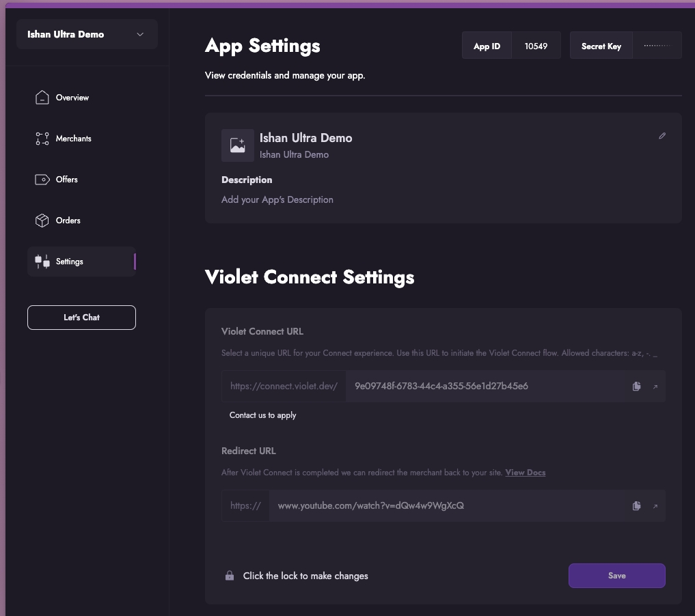The width and height of the screenshot is (695, 616).
Task: Select the Settings sidebar item
Action: pos(81,262)
